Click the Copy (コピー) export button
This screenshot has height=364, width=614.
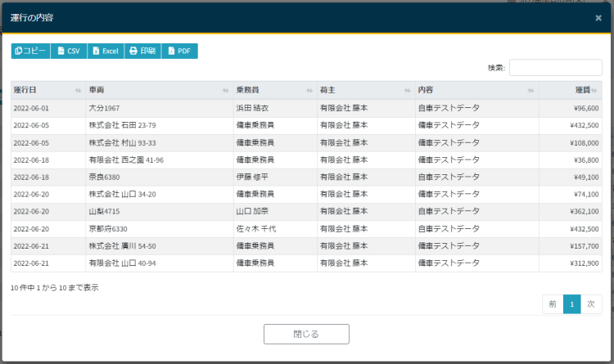(30, 51)
